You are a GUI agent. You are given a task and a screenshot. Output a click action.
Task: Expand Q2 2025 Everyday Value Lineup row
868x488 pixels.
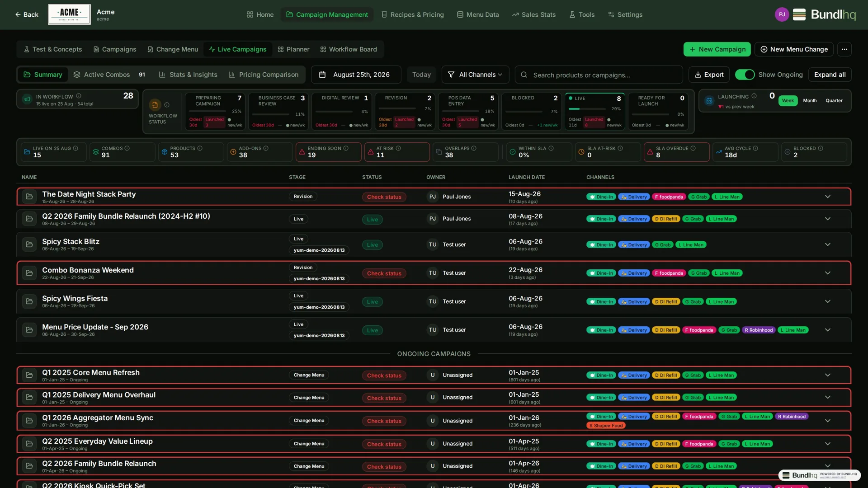pyautogui.click(x=827, y=444)
